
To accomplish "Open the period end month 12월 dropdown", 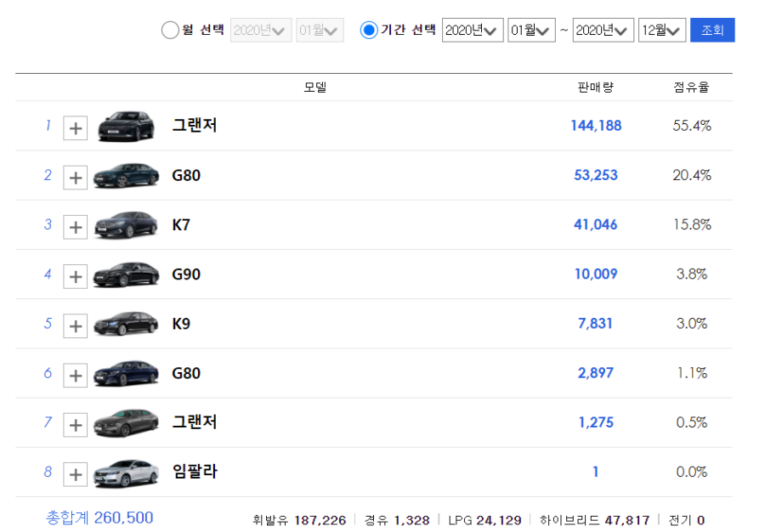I will coord(662,31).
